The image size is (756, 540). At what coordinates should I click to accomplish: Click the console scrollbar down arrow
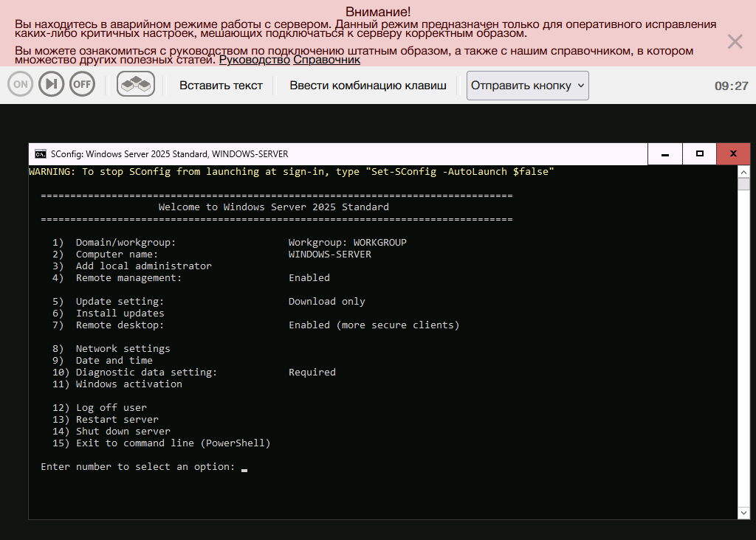pos(743,512)
